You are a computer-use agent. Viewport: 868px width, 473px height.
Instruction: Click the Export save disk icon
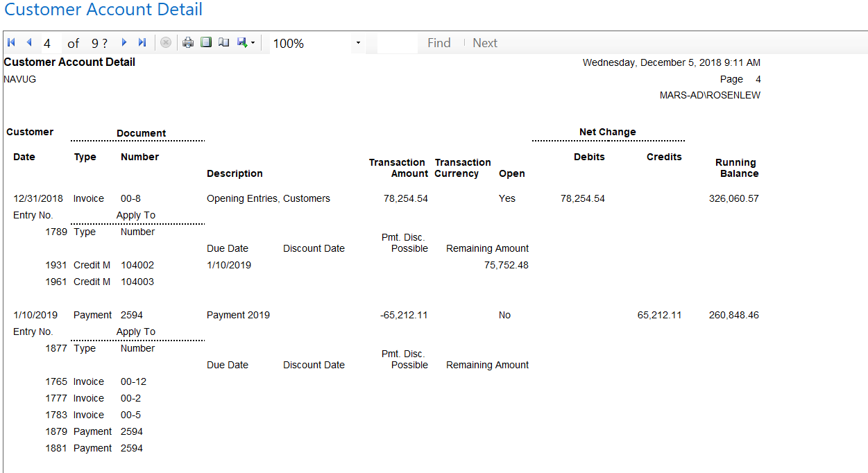[242, 43]
